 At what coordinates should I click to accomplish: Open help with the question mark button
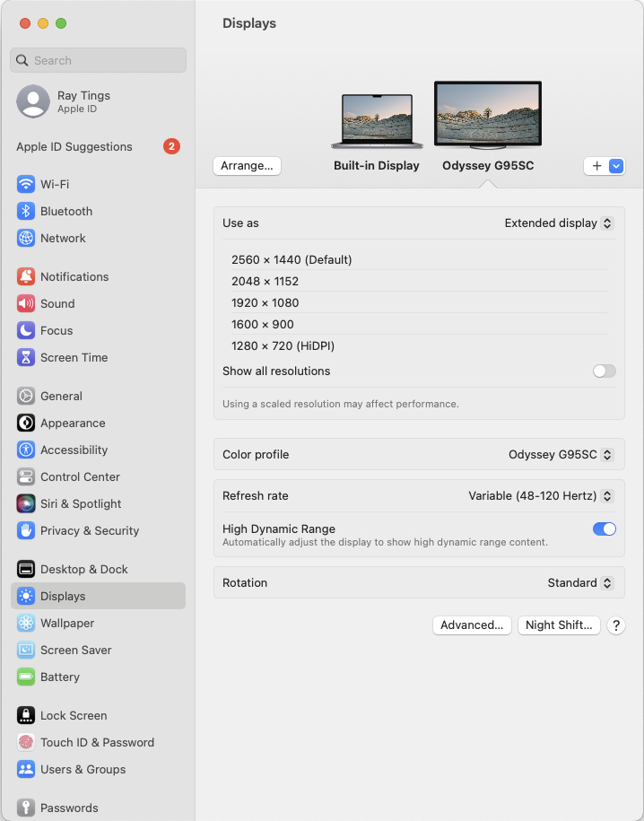point(615,625)
